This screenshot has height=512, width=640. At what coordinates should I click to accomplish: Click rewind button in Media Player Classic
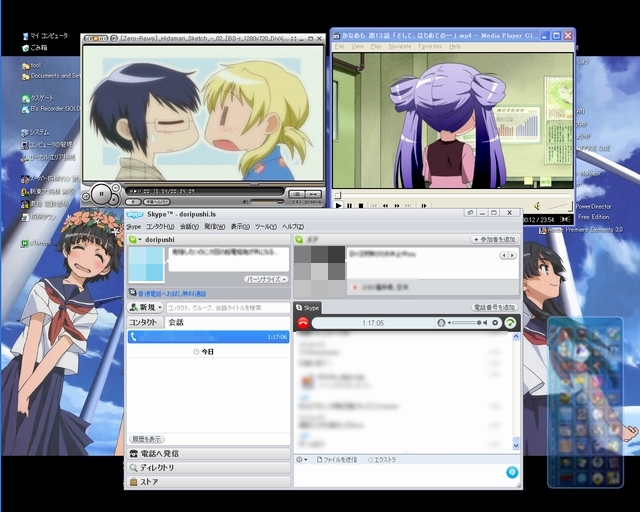[385, 206]
